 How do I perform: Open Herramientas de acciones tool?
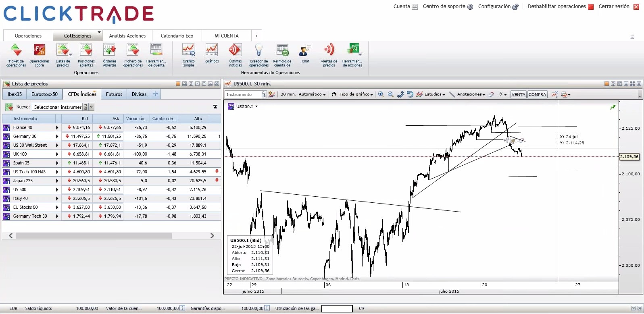pyautogui.click(x=352, y=55)
